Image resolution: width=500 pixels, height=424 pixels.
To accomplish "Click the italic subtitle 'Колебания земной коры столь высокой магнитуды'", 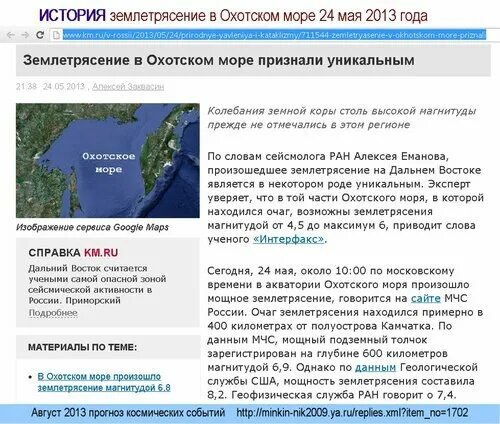I will coord(342,111).
